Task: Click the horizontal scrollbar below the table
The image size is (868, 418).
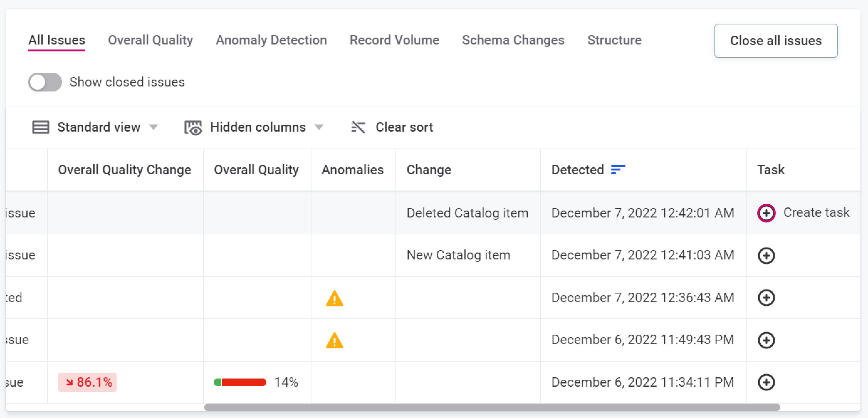Action: tap(492, 407)
